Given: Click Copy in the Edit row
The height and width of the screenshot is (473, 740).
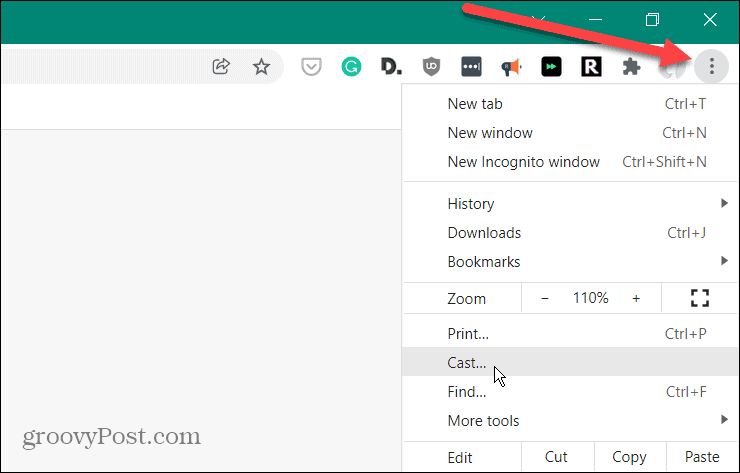Looking at the screenshot, I should click(630, 457).
